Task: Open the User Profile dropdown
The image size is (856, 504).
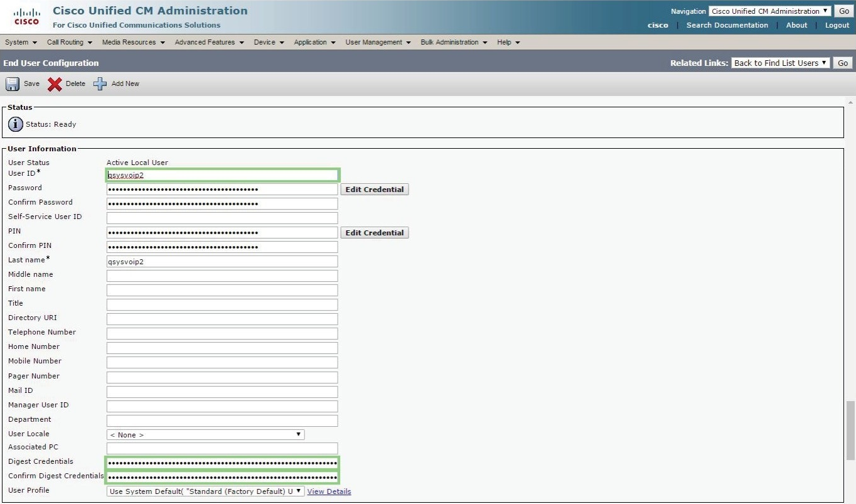Action: (205, 491)
